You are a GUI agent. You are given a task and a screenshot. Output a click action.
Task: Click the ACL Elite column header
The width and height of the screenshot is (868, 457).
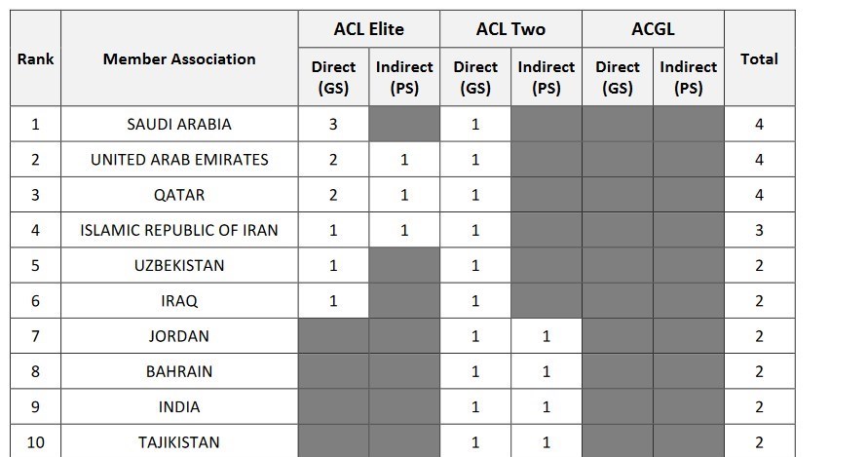coord(368,29)
